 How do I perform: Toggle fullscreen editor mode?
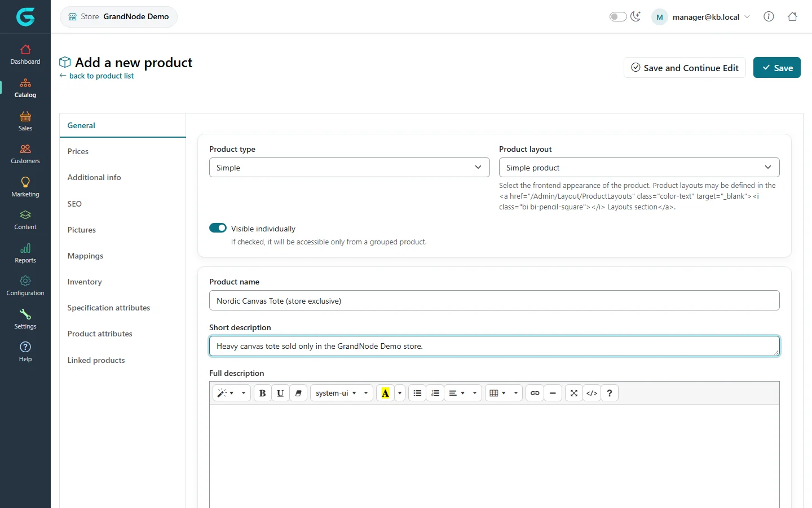point(574,393)
